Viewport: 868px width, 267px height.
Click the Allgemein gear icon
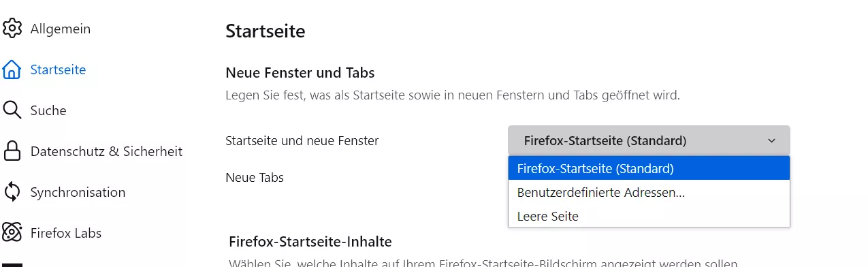(x=12, y=29)
